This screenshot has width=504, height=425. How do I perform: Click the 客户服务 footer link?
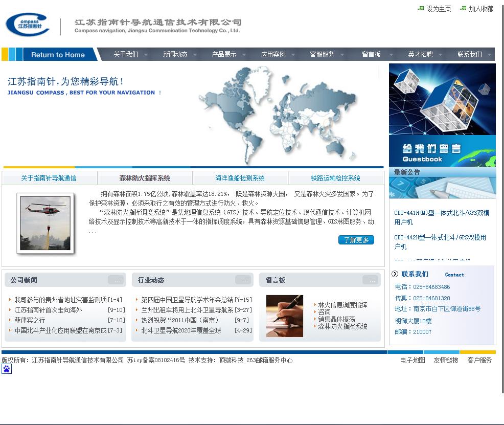coord(479,360)
